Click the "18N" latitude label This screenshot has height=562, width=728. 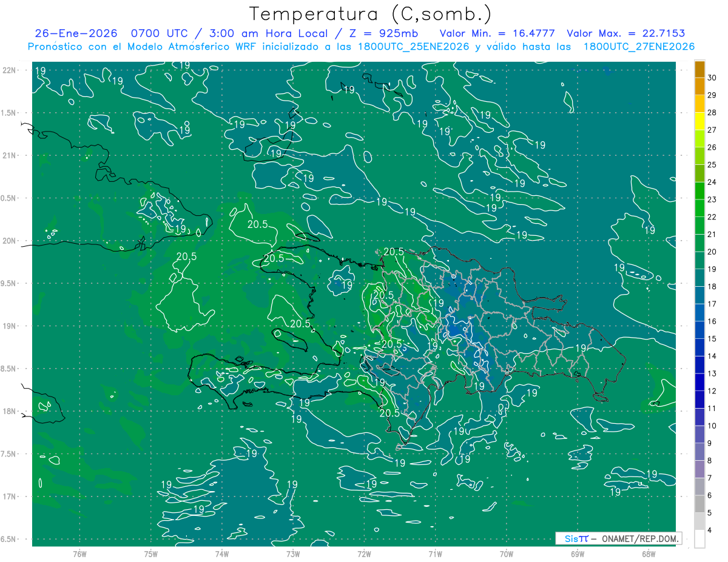pos(10,411)
